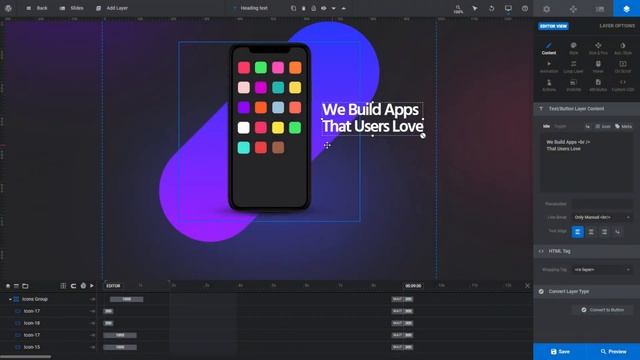Set text alignment to left
Screen dimensions: 640x360
(x=578, y=232)
